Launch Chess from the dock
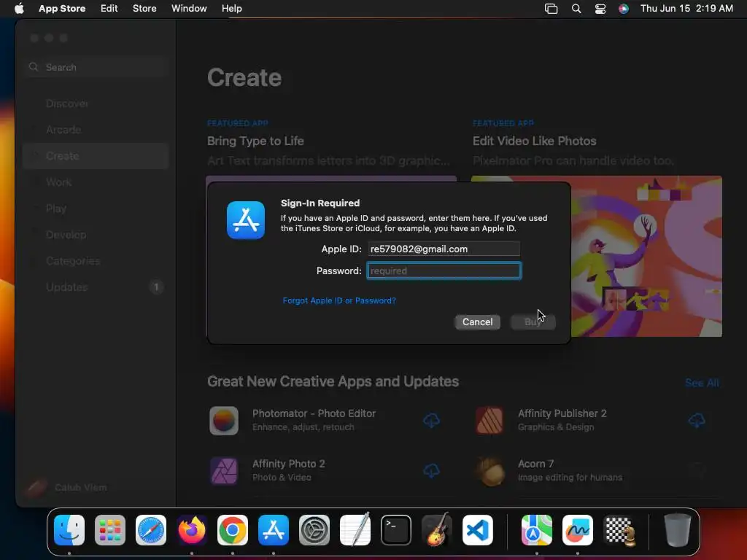 (619, 530)
